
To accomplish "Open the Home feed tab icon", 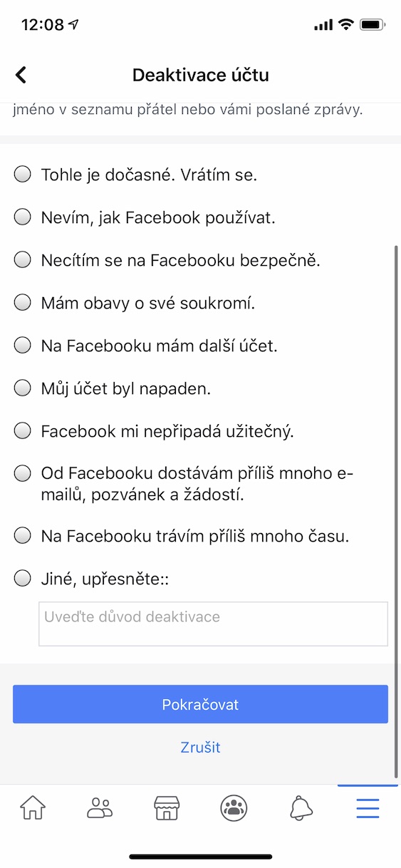I will pos(33,808).
